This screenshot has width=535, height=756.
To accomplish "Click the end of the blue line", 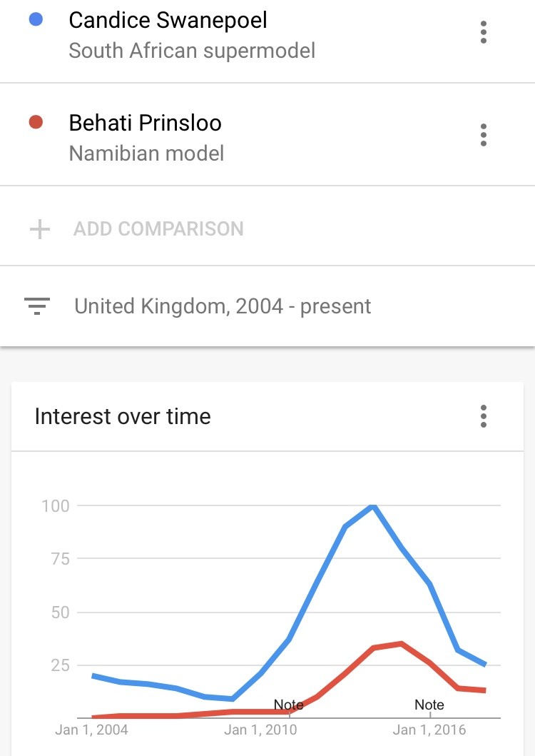I will click(x=484, y=665).
